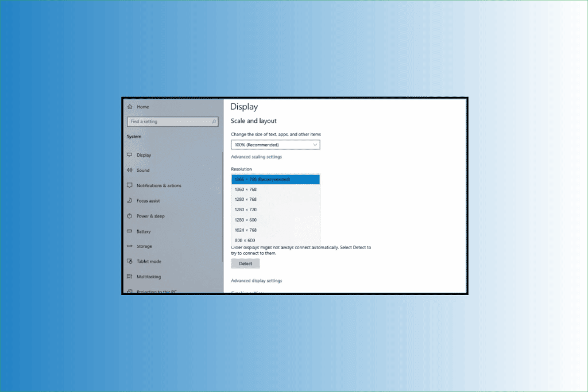Image resolution: width=588 pixels, height=392 pixels.
Task: Focus the Find a setting search box
Action: click(x=172, y=122)
